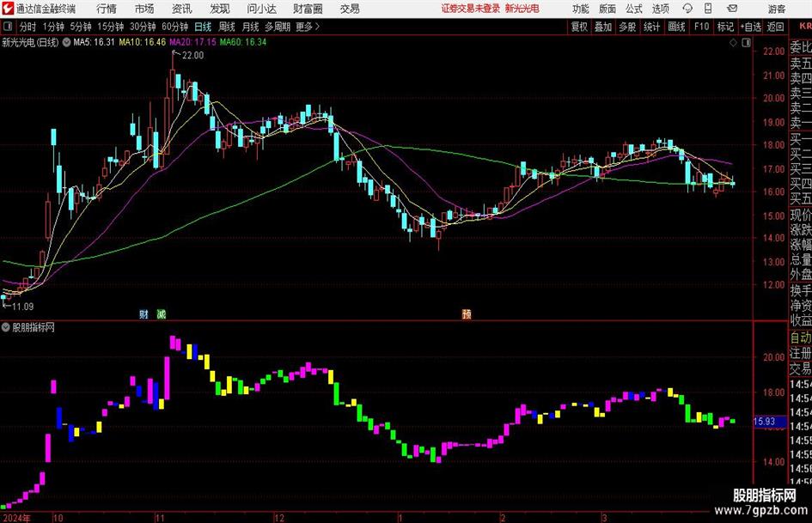Click the 标记 mark button
812x523 pixels.
tap(725, 27)
